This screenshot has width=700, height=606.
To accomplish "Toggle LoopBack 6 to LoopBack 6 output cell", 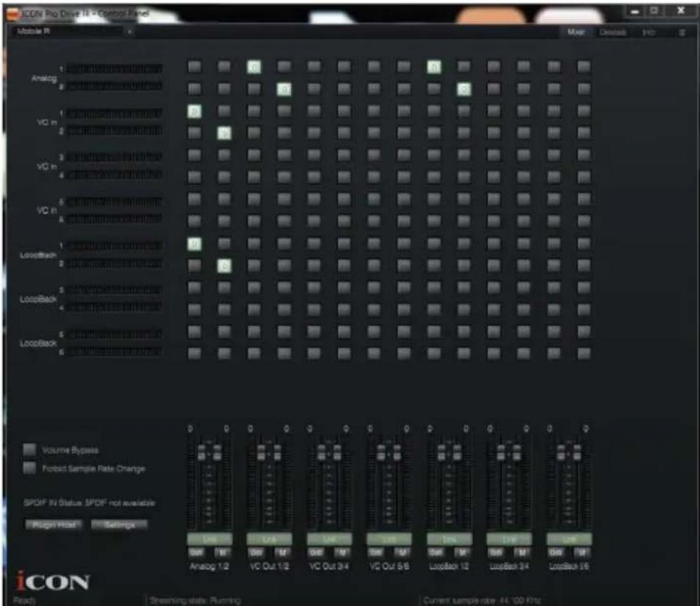I will [584, 353].
